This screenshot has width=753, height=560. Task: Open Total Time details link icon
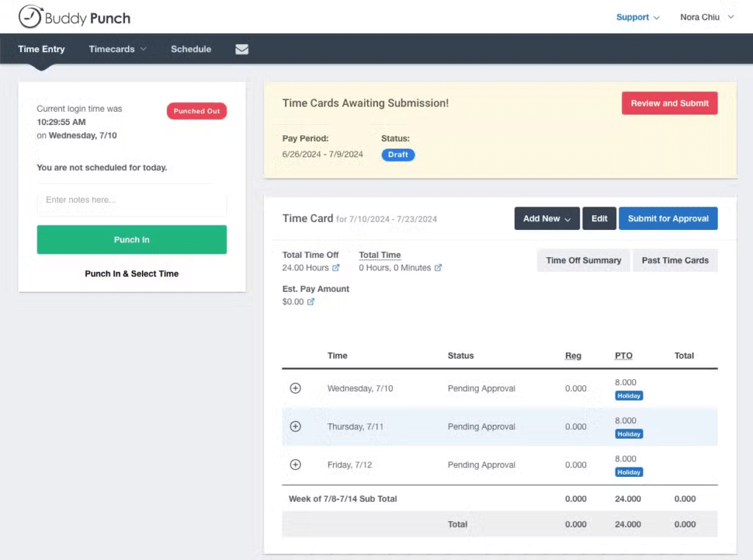(x=438, y=268)
